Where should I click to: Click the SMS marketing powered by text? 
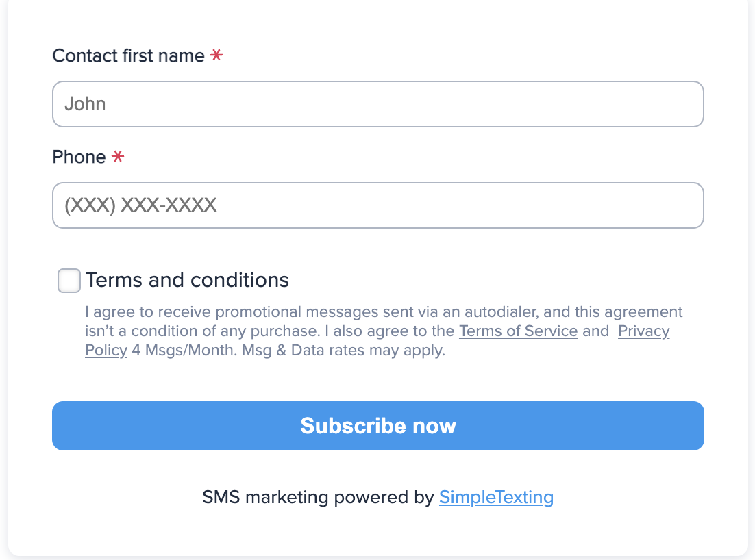319,497
